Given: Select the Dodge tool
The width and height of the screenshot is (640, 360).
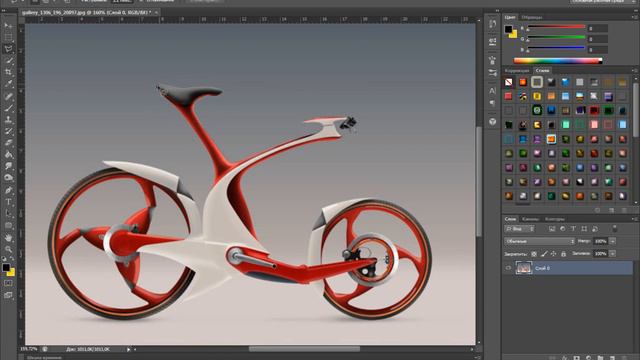Looking at the screenshot, I should click(x=8, y=178).
